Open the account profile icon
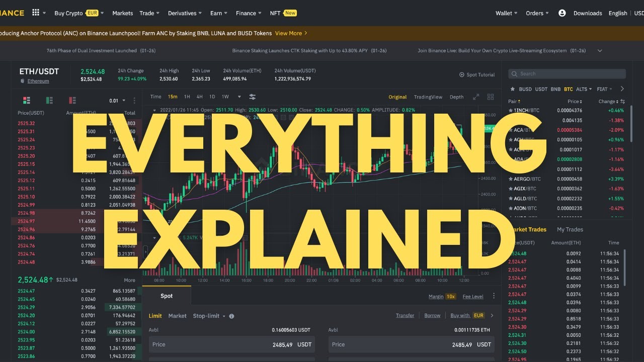Screen dimensions: 644x362 562,13
